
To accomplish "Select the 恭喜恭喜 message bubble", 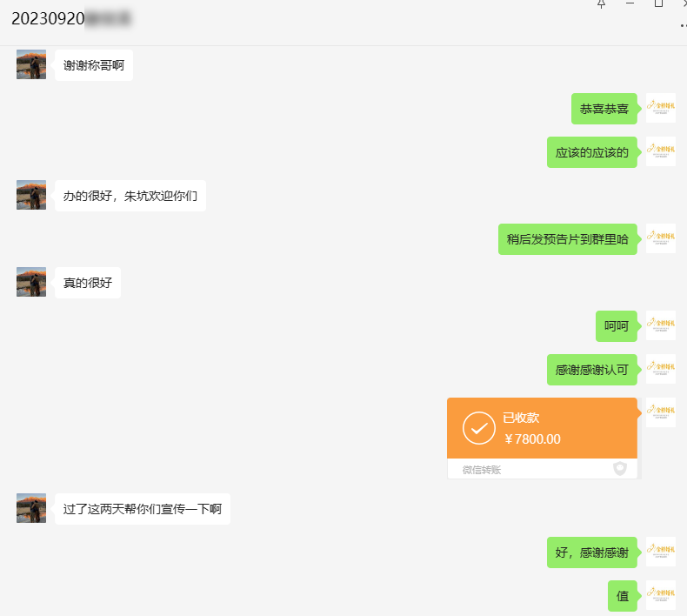I will (604, 109).
